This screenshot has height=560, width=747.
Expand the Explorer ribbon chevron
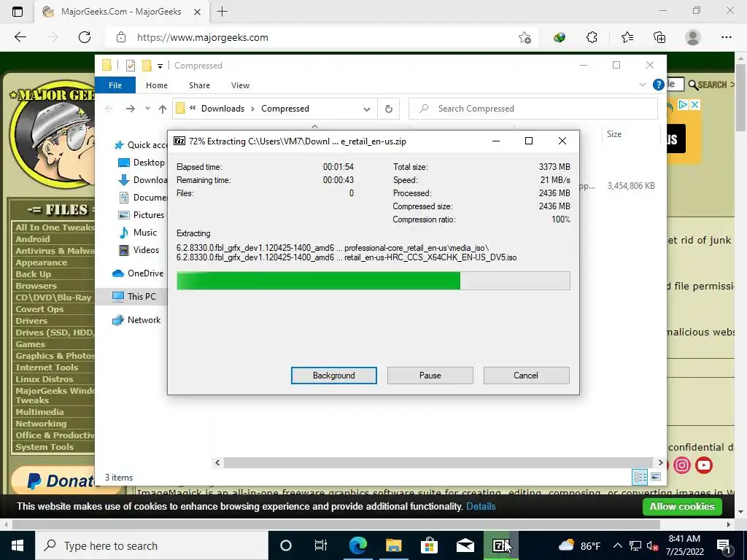(642, 85)
